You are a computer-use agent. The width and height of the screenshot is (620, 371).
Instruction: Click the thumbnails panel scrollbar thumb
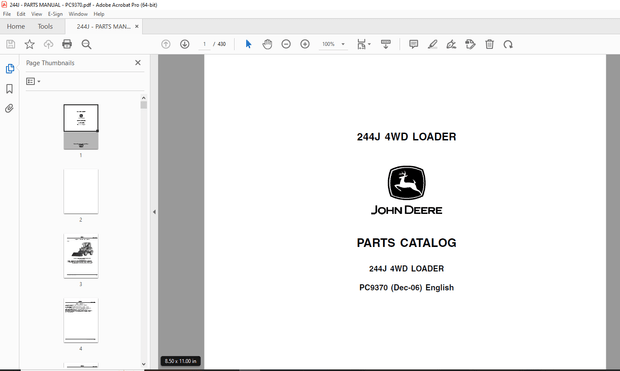pos(144,105)
